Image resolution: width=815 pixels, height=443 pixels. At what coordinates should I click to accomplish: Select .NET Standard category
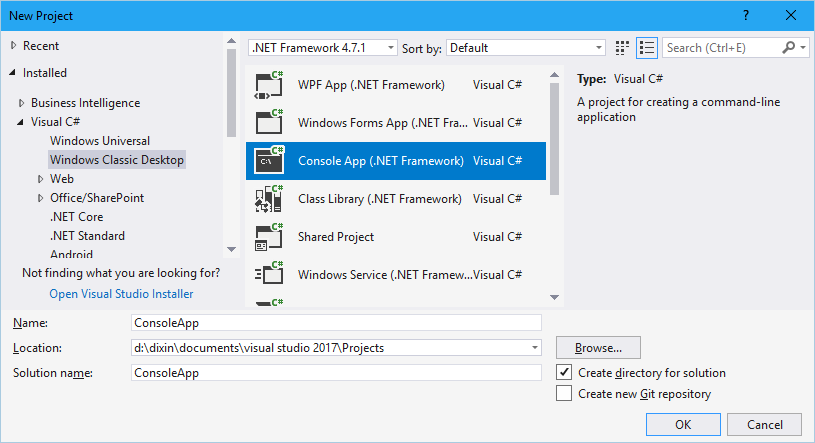87,236
